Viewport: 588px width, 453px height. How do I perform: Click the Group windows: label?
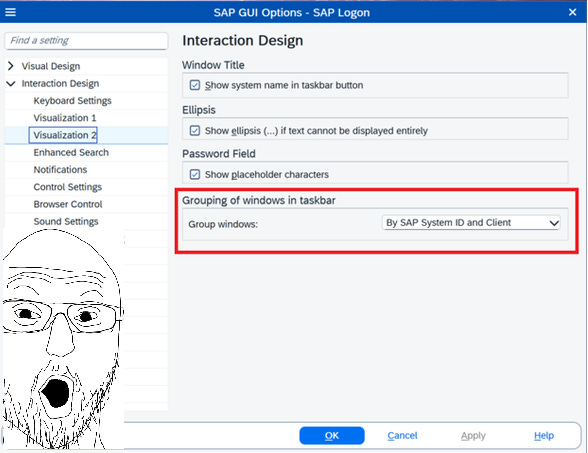click(x=223, y=224)
